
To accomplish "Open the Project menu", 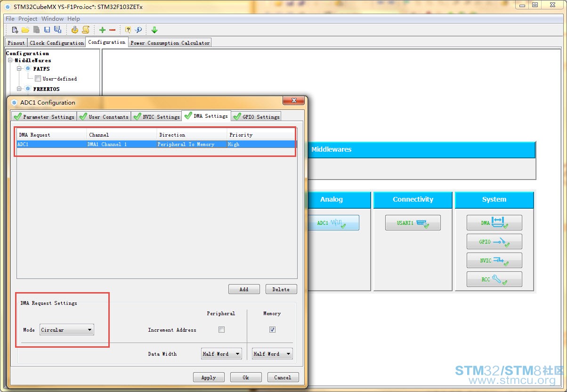I will [x=28, y=19].
